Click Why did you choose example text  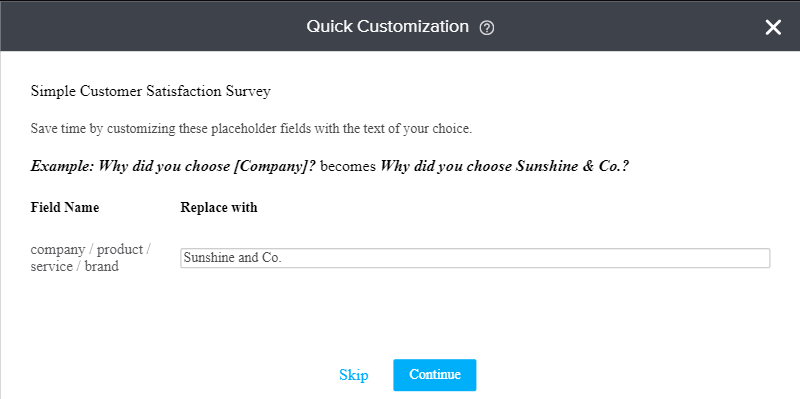164,166
